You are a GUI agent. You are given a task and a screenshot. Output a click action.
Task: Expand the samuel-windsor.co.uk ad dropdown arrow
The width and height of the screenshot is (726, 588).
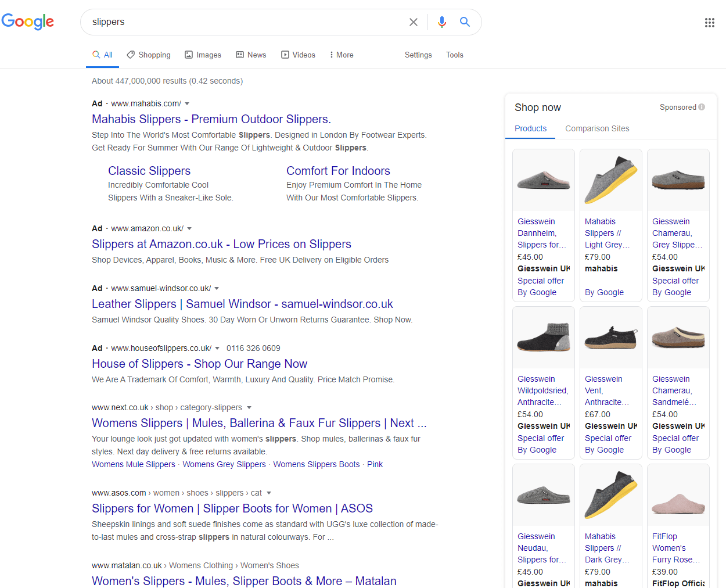217,288
